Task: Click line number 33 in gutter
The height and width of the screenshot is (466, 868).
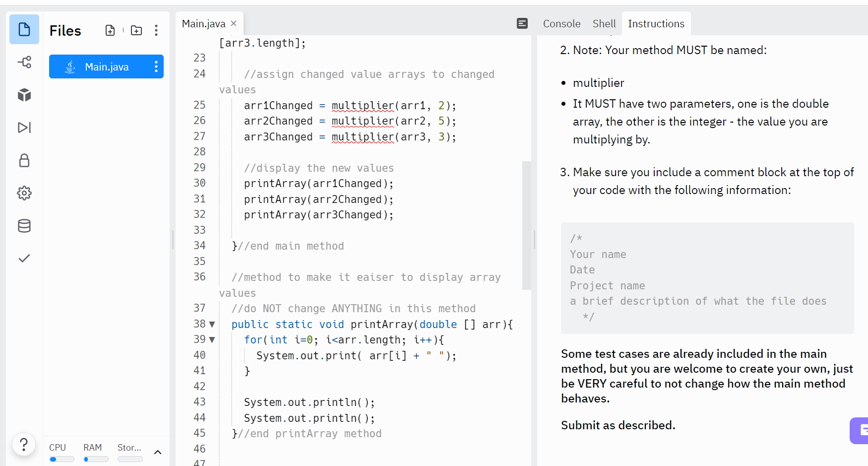Action: [x=199, y=230]
